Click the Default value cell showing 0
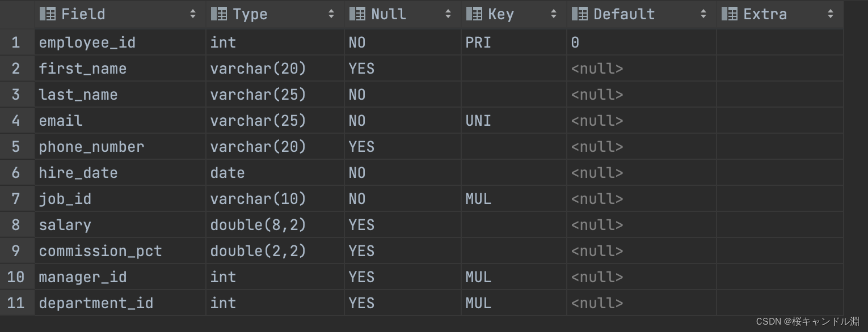This screenshot has height=332, width=868. [x=575, y=42]
